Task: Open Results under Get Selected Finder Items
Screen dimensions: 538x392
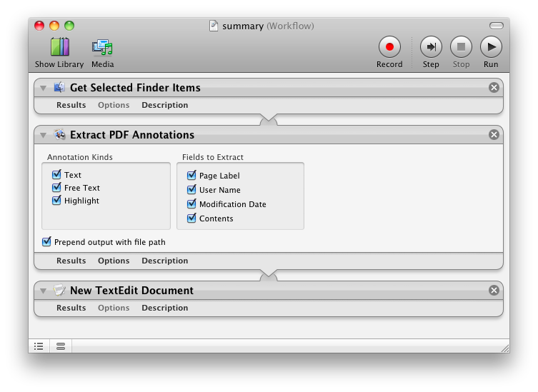Action: [x=71, y=105]
